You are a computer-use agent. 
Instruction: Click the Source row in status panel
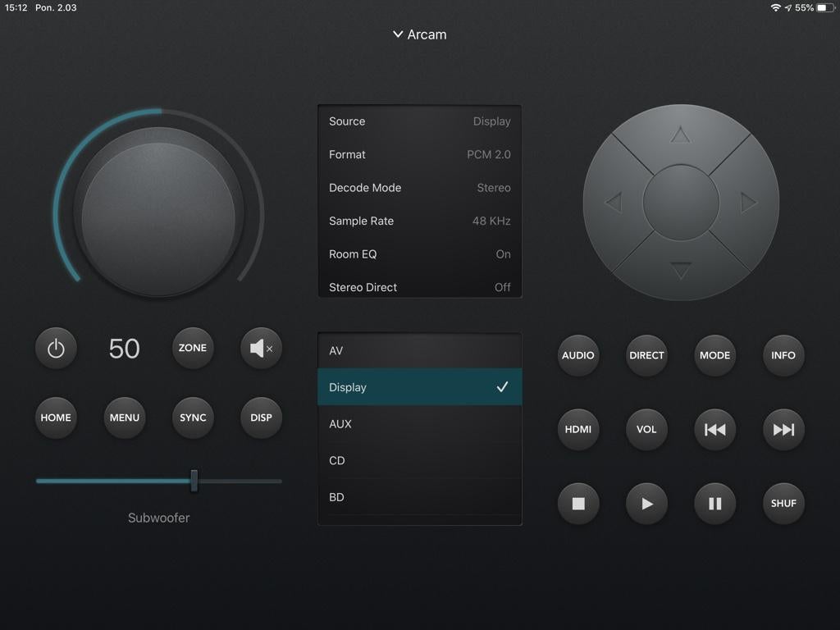click(419, 121)
